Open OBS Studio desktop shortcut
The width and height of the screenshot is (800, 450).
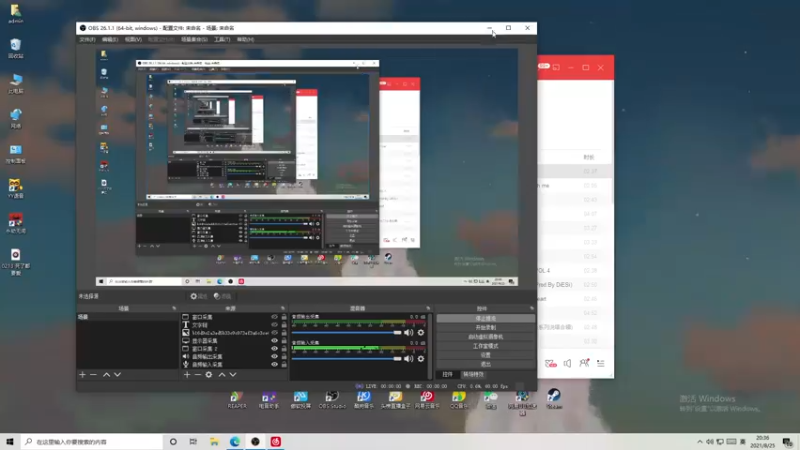[x=332, y=400]
